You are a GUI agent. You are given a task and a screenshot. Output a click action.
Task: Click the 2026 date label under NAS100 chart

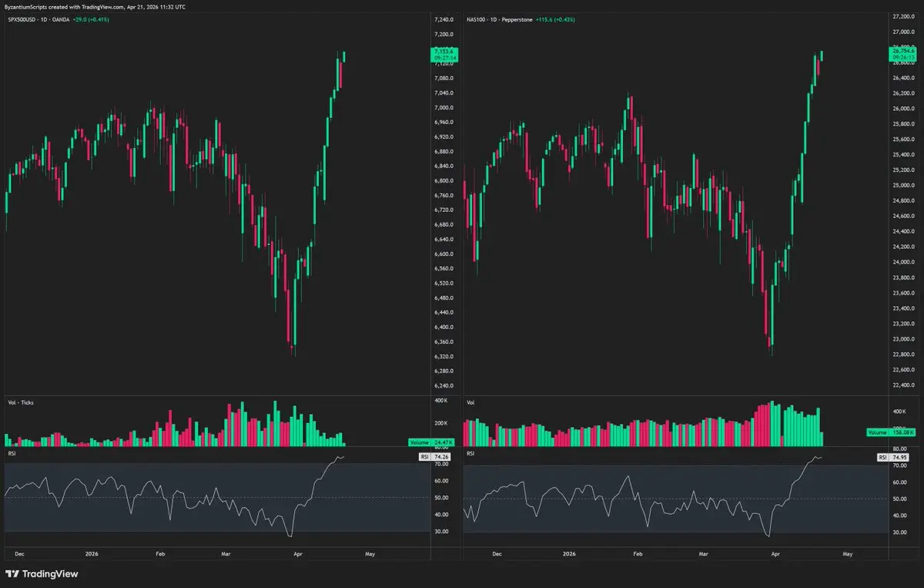pos(569,553)
